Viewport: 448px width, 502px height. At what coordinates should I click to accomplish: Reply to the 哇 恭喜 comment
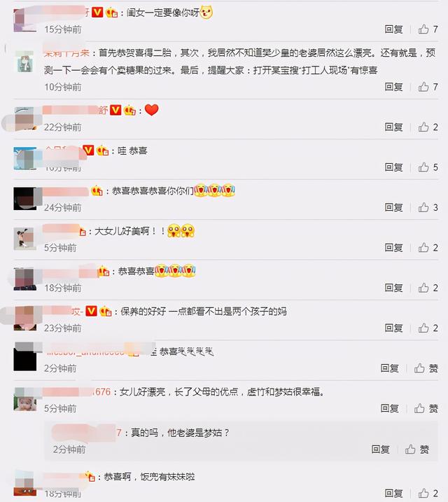(x=393, y=167)
